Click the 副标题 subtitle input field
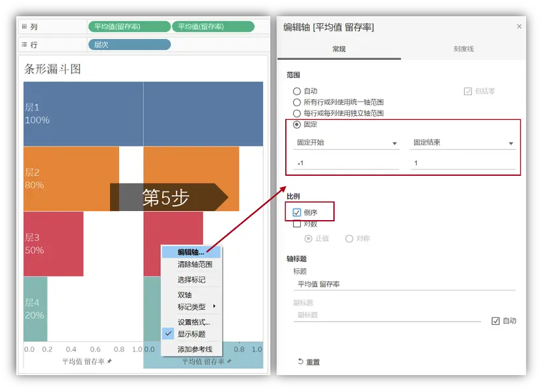This screenshot has height=392, width=543. pyautogui.click(x=387, y=315)
